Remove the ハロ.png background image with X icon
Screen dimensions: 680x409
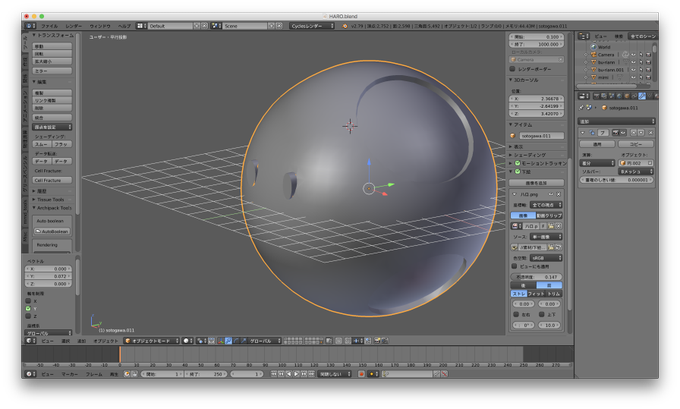559,194
